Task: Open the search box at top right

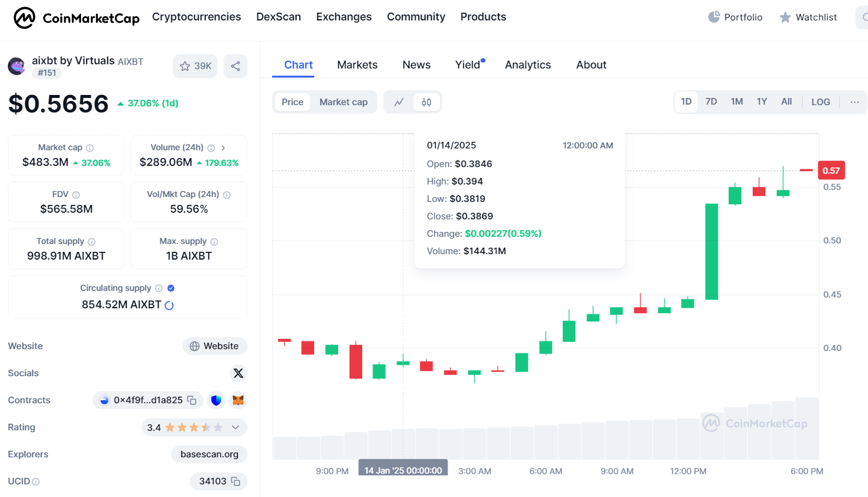Action: tap(861, 17)
